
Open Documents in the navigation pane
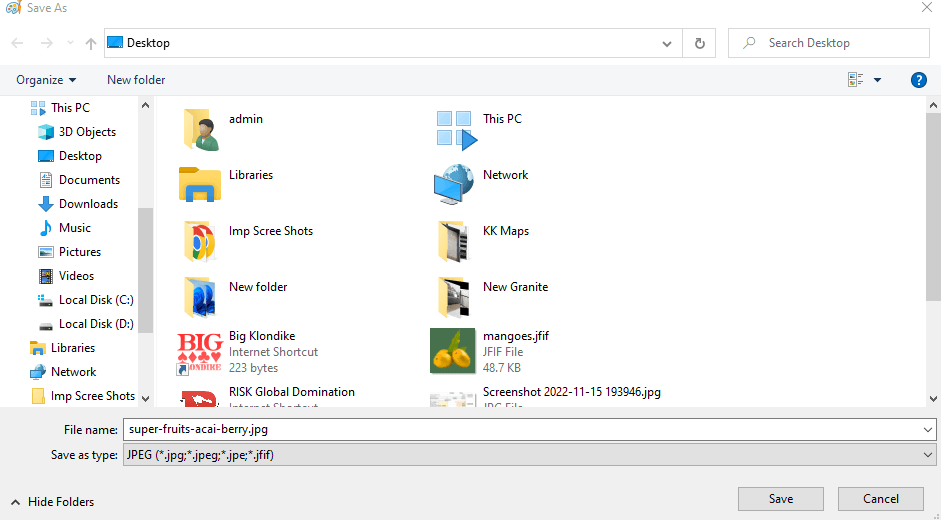pyautogui.click(x=79, y=180)
